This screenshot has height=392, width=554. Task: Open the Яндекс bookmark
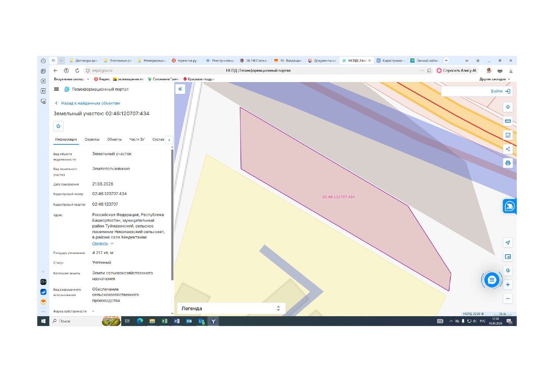[102, 79]
